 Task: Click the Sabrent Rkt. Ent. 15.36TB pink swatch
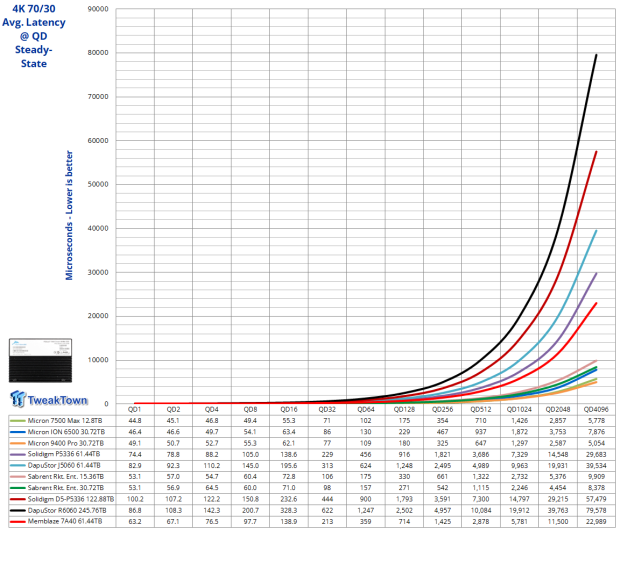pyautogui.click(x=18, y=477)
